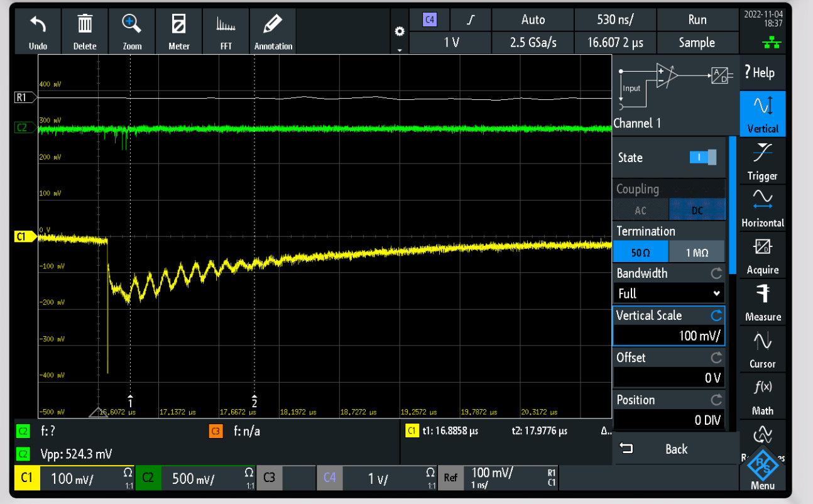The width and height of the screenshot is (813, 504).
Task: Select the Zoom magnifier tool
Action: click(x=132, y=31)
